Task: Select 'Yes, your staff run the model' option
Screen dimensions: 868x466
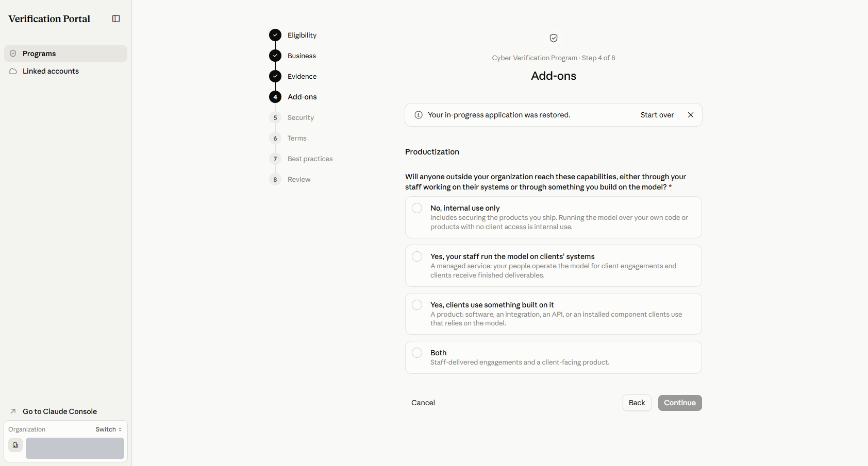Action: click(417, 256)
